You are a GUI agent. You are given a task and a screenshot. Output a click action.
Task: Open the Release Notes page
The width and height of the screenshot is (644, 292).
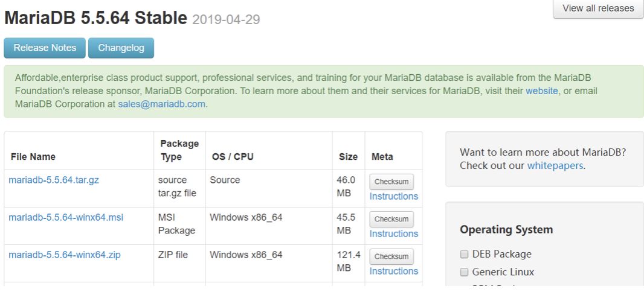tap(45, 48)
